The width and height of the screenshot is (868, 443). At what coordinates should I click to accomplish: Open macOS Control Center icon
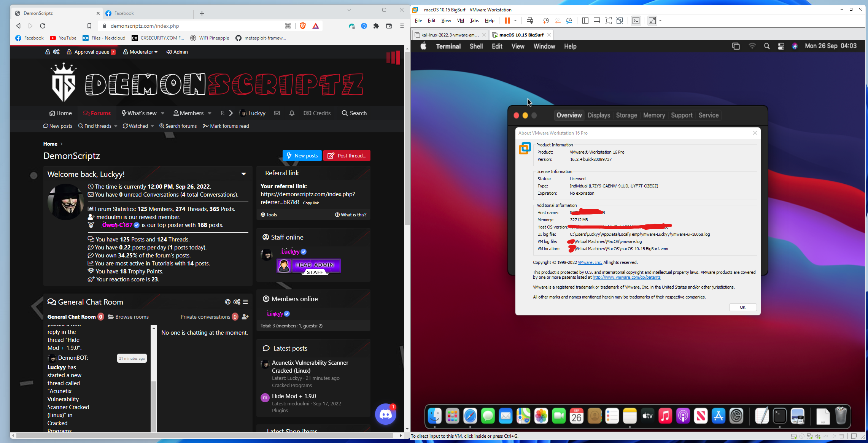pyautogui.click(x=781, y=46)
